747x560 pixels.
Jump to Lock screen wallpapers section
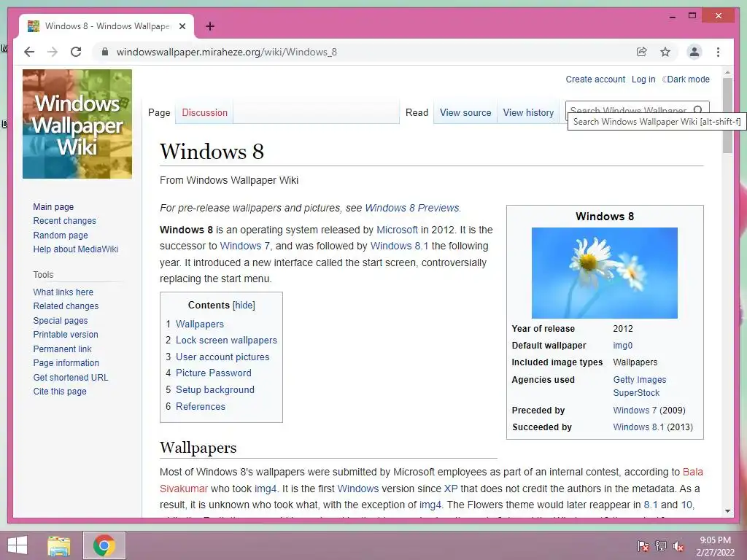click(226, 340)
